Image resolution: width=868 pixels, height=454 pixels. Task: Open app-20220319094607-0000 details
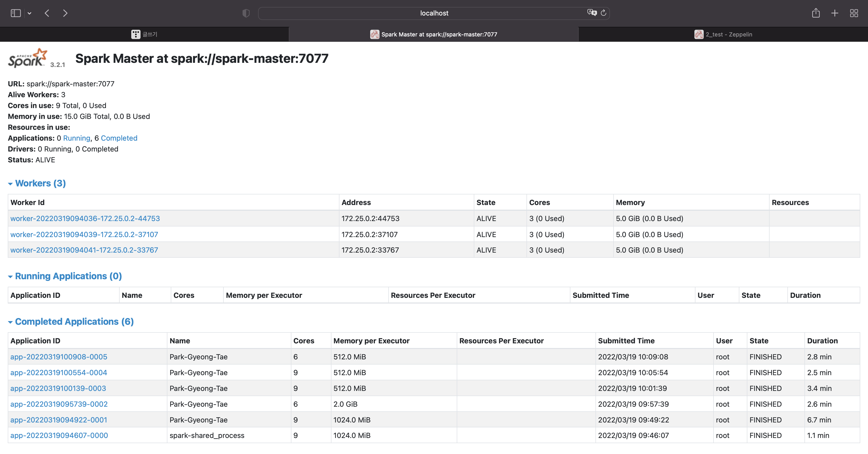point(59,435)
